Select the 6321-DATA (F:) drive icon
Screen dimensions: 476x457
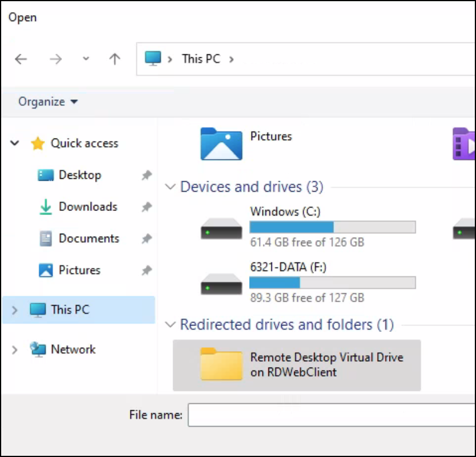(221, 283)
